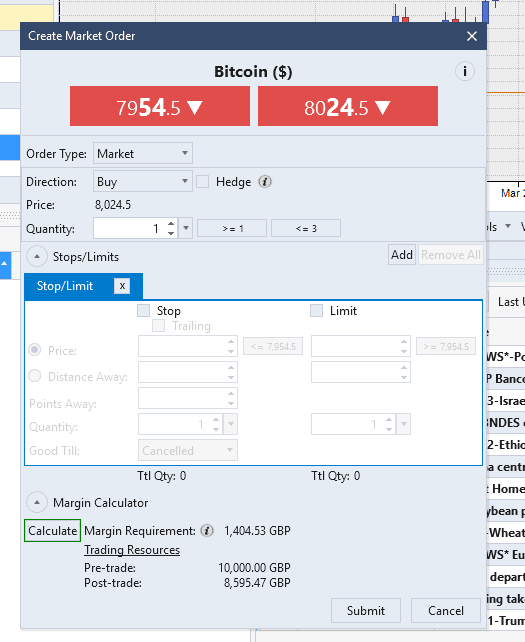The image size is (525, 642).
Task: Click the Calculate button
Action: pos(52,531)
